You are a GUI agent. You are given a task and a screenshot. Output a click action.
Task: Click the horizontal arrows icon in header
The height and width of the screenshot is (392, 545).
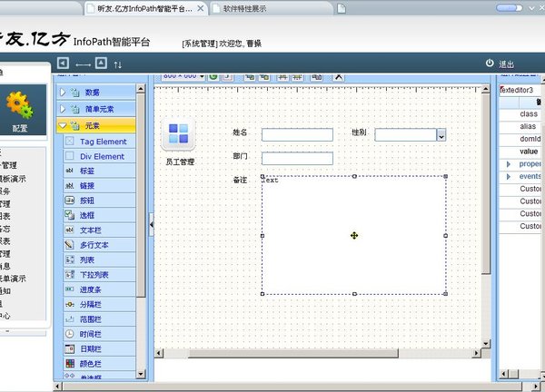coord(83,65)
